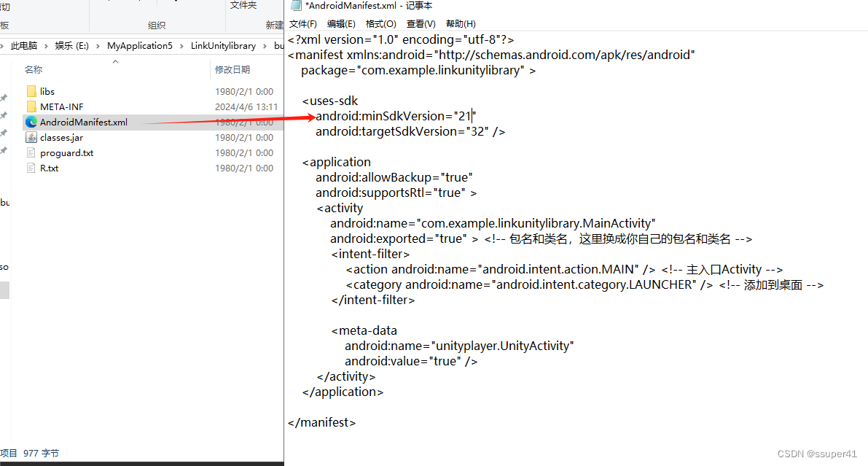Go to MyApplication5 in the breadcrumb

(139, 45)
